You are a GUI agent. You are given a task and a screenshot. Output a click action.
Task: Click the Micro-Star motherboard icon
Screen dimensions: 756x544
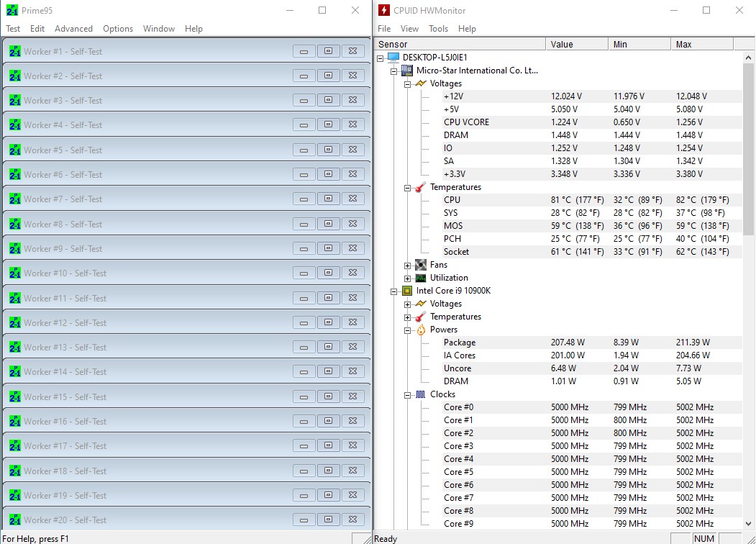(407, 71)
